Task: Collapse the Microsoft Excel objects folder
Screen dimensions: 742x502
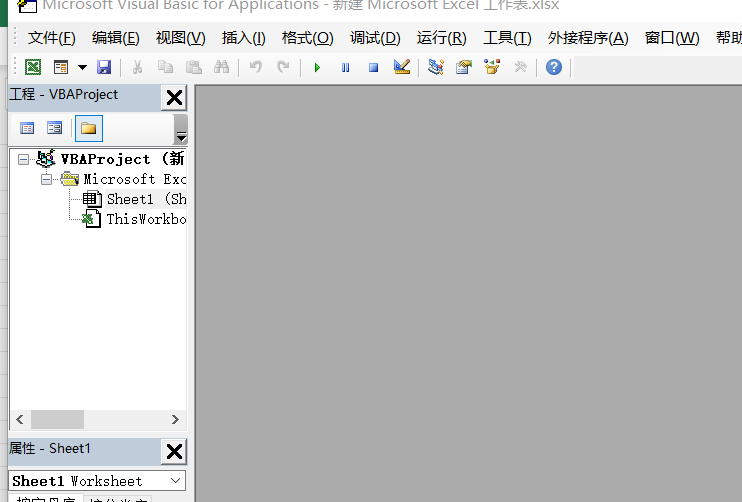Action: click(x=46, y=179)
